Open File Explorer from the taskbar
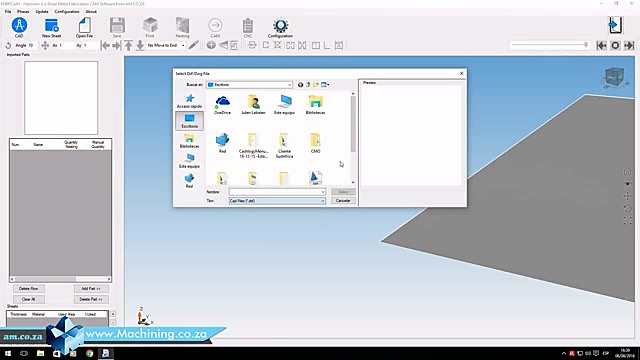 pyautogui.click(x=40, y=353)
